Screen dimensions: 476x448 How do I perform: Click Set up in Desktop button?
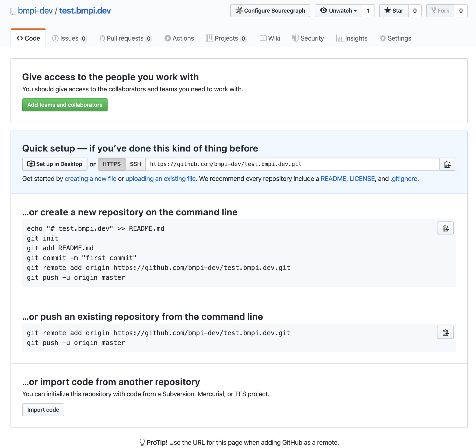coord(55,164)
